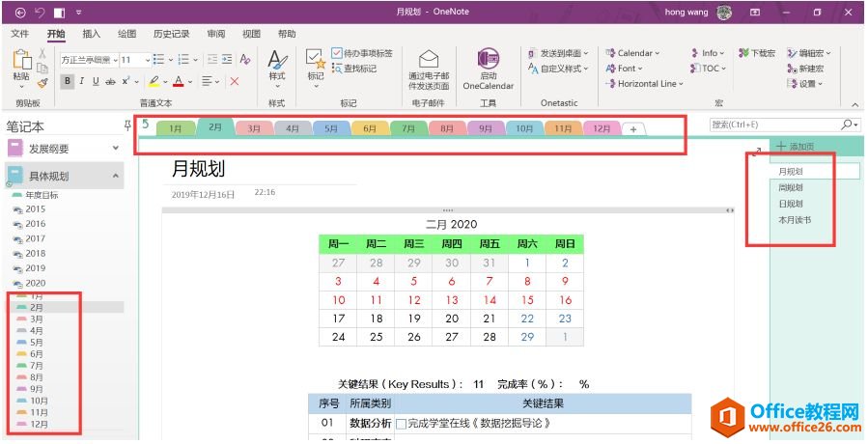Apply the yellow highlight color

154,82
